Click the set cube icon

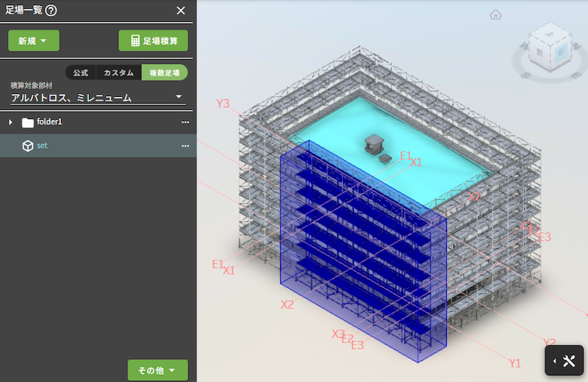pos(28,145)
